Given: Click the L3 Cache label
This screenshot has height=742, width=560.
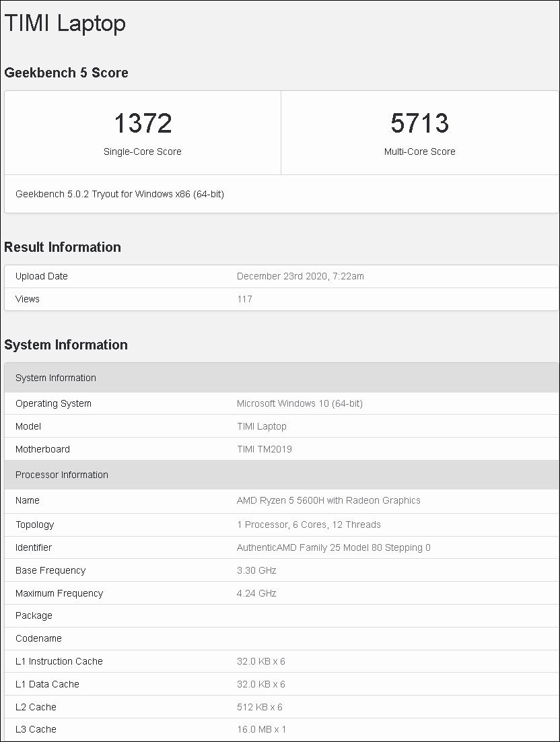Looking at the screenshot, I should point(36,729).
